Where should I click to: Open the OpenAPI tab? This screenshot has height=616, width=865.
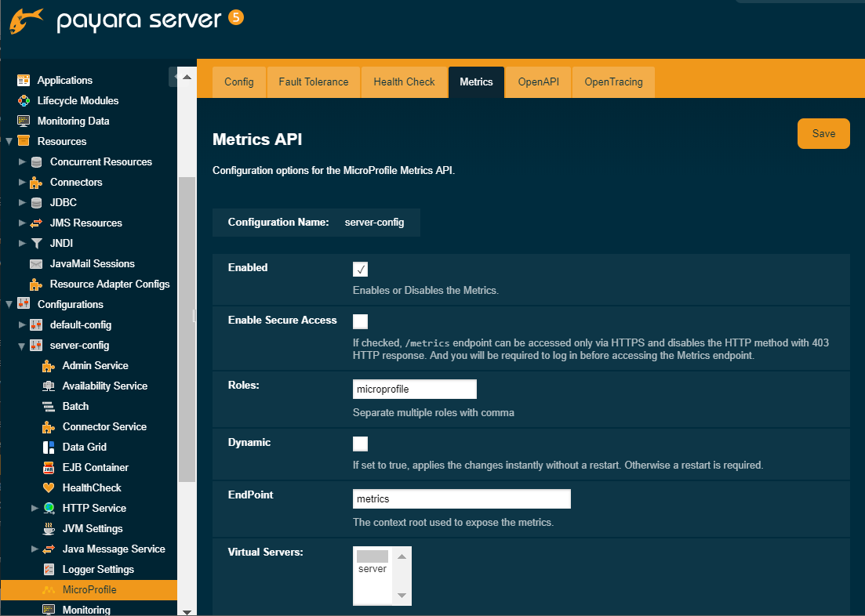[539, 82]
